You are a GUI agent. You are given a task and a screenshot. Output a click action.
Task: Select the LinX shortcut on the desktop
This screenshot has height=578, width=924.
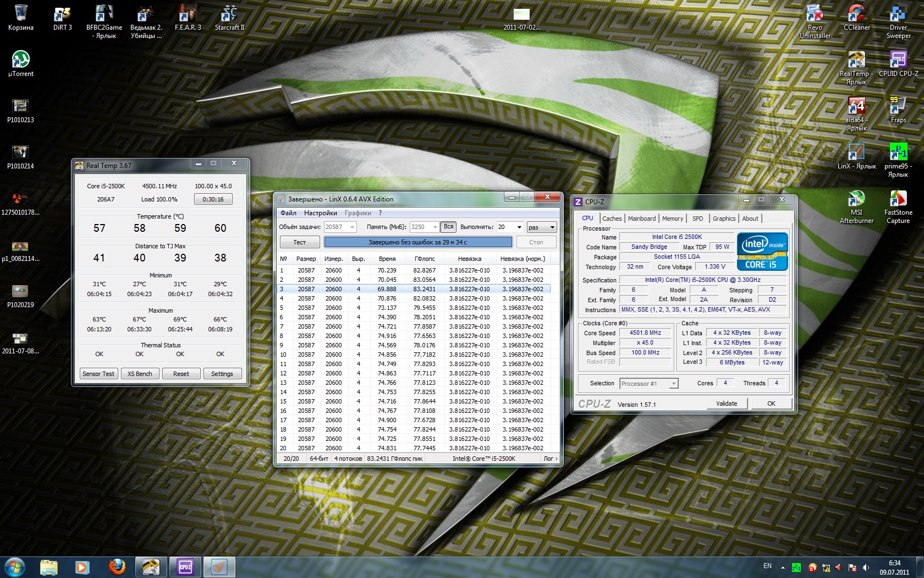click(857, 156)
